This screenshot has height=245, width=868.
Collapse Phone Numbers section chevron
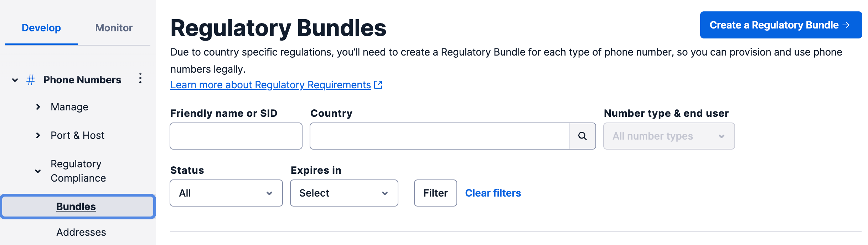[15, 80]
